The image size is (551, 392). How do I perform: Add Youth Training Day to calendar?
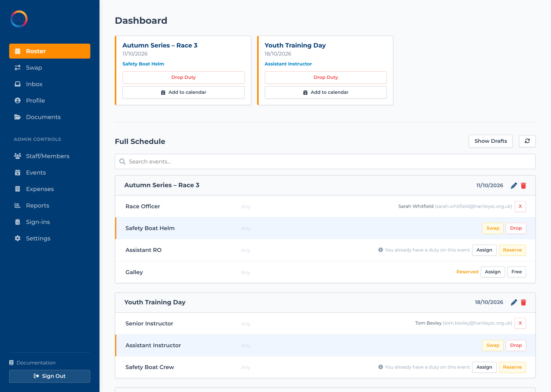[326, 92]
